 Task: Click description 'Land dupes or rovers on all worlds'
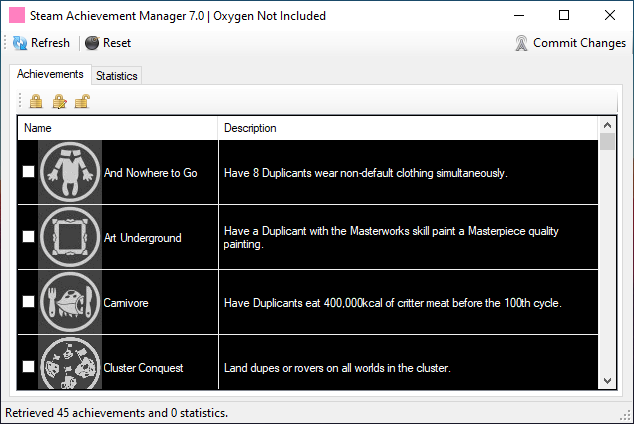click(x=337, y=368)
